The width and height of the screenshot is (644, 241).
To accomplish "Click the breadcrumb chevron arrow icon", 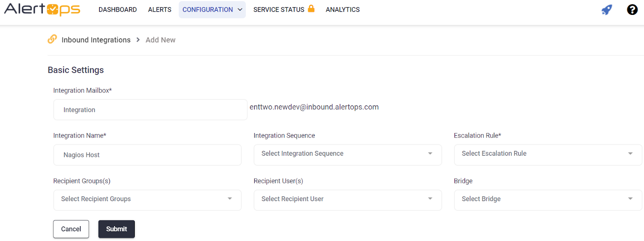I will [x=138, y=40].
